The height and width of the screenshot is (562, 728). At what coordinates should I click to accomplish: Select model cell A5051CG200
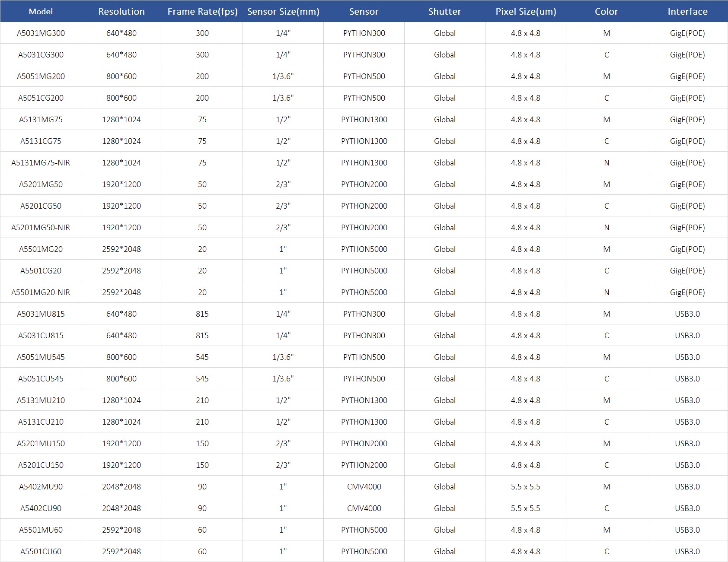(x=41, y=98)
